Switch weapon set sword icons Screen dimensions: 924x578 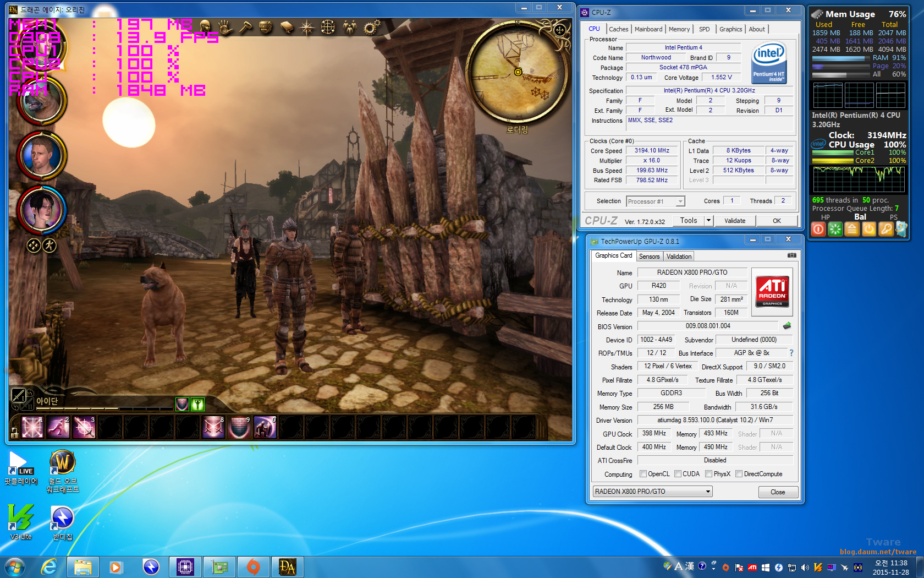click(x=21, y=399)
